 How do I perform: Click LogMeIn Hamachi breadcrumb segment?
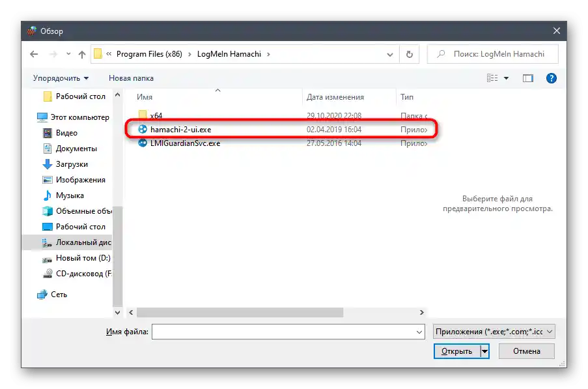pos(229,54)
